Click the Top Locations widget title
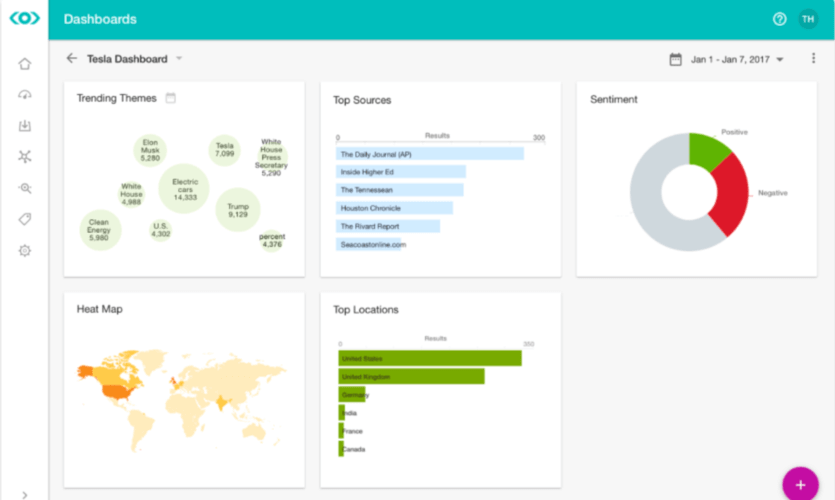 coord(366,309)
